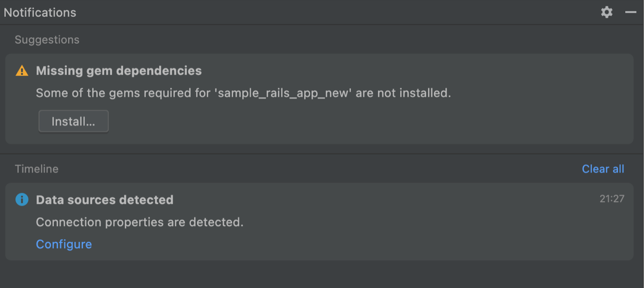
Task: Click the Connection properties are detected text
Action: pos(140,222)
